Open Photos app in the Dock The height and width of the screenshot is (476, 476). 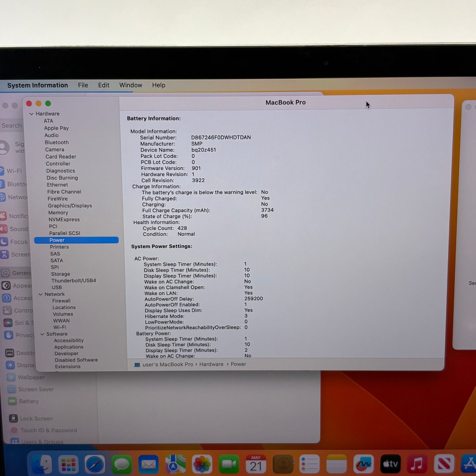click(202, 464)
